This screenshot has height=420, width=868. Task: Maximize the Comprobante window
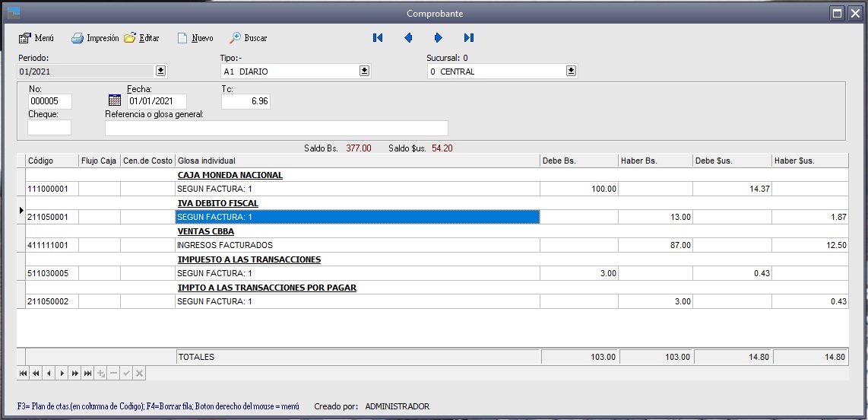click(x=838, y=13)
